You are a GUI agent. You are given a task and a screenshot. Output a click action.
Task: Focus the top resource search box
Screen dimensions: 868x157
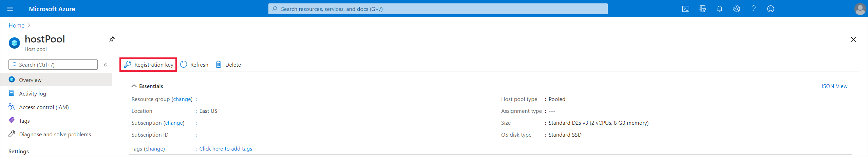[x=438, y=9]
